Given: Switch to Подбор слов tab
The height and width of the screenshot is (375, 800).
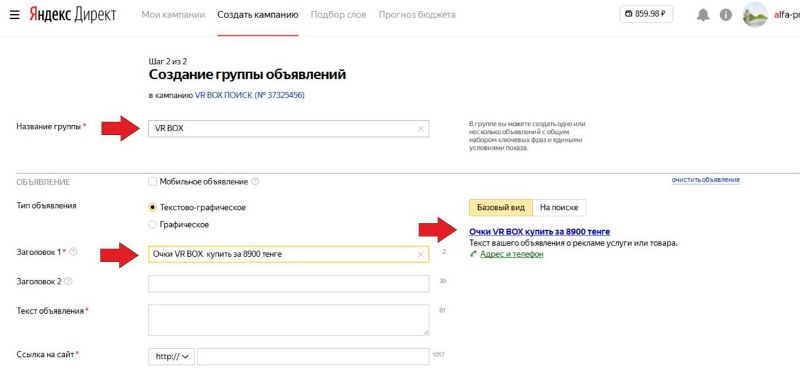Looking at the screenshot, I should click(x=338, y=15).
